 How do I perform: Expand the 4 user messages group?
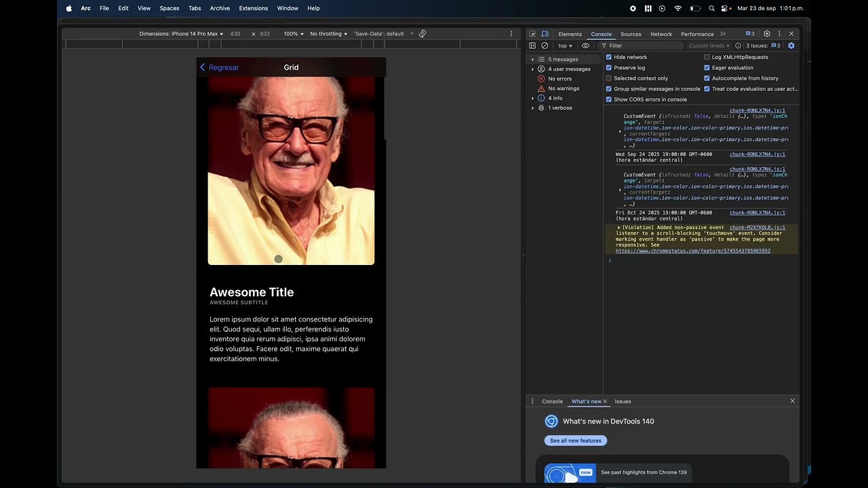click(532, 68)
